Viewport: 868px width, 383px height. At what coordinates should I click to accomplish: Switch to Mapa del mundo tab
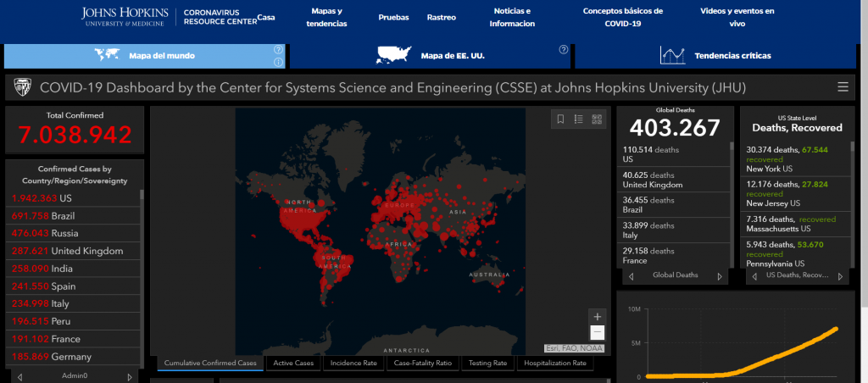tap(144, 56)
